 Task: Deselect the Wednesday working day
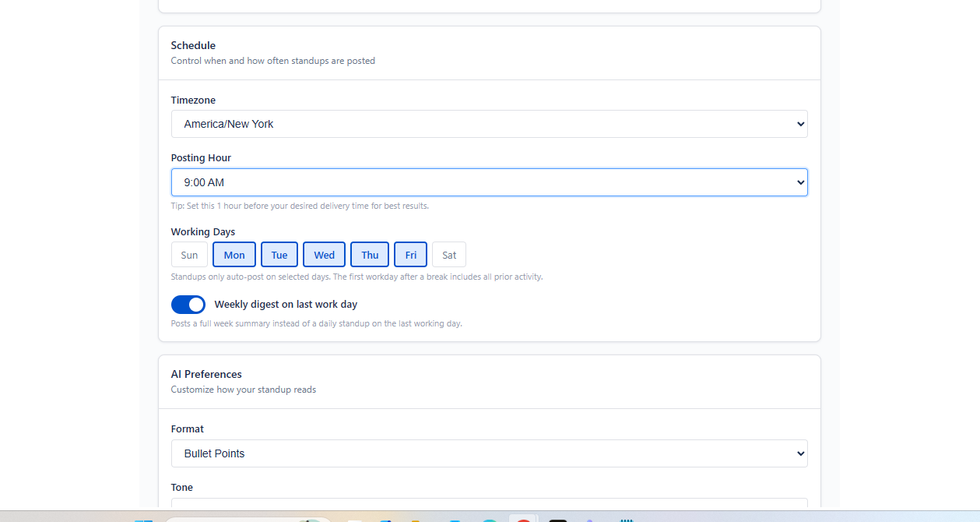(324, 254)
